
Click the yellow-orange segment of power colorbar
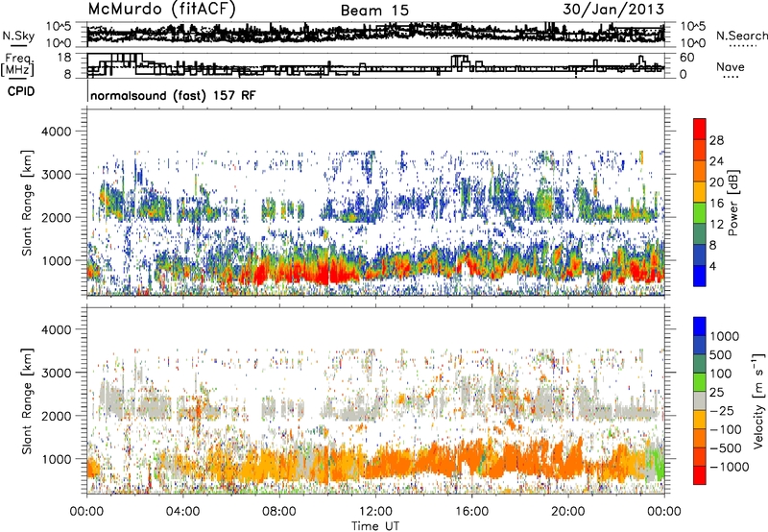click(700, 192)
